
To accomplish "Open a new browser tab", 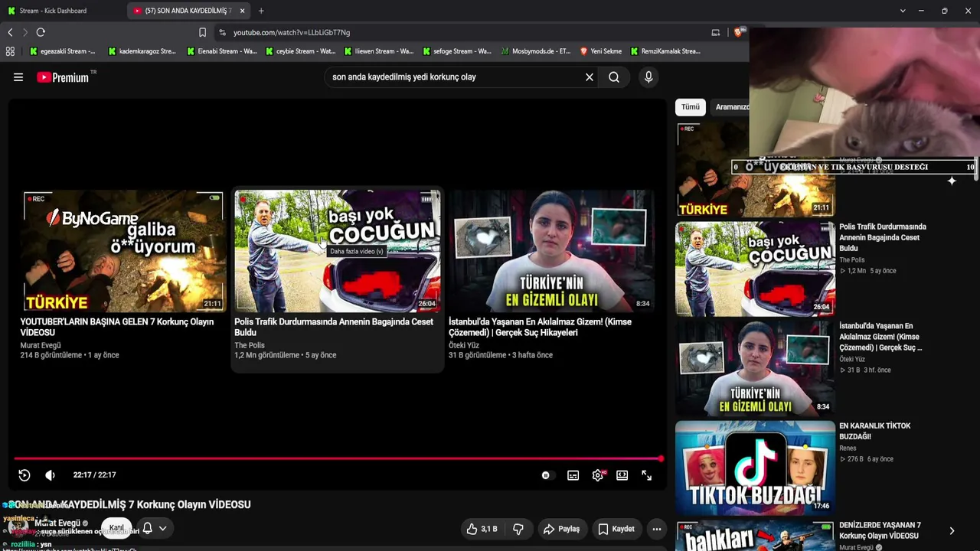I will click(261, 11).
